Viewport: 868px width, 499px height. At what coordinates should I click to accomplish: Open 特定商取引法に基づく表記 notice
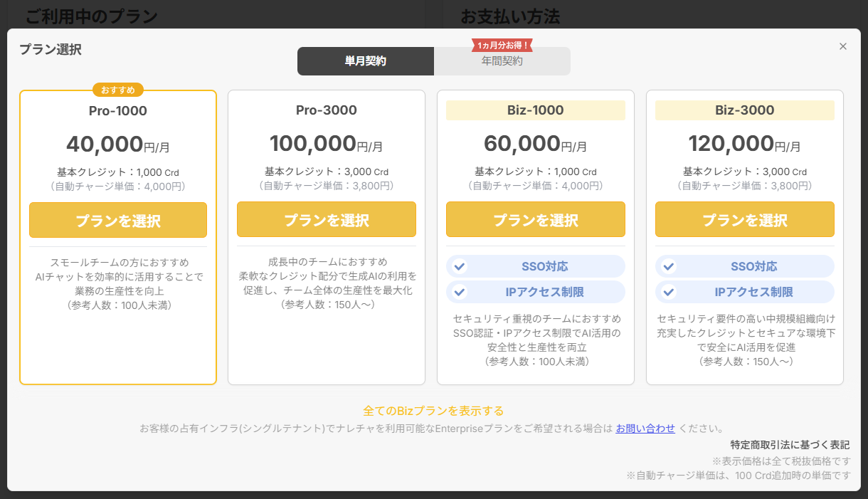[x=790, y=445]
